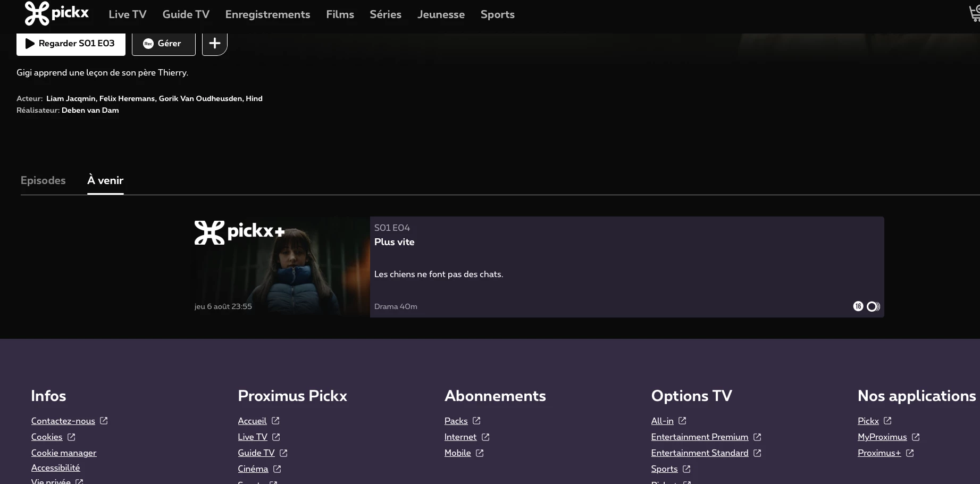Click the jeu 6 août 23:55 airtime
Image resolution: width=980 pixels, height=484 pixels.
(x=223, y=306)
